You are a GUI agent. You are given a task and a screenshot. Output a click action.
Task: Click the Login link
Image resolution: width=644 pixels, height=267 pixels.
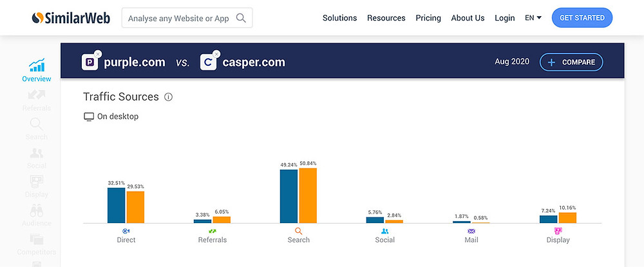[504, 17]
